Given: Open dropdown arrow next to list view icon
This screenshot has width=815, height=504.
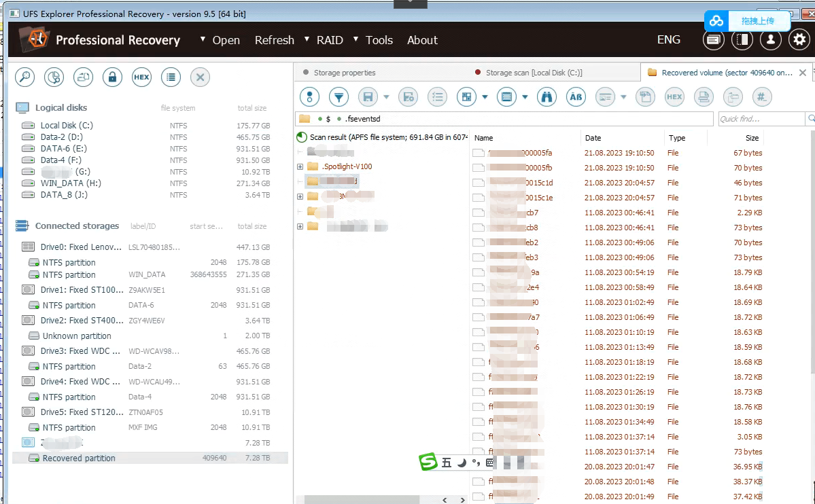Looking at the screenshot, I should tap(525, 97).
